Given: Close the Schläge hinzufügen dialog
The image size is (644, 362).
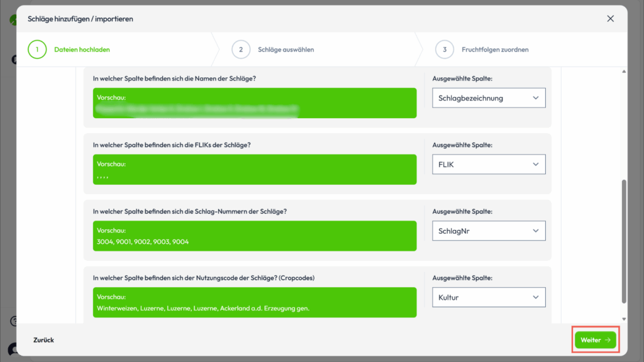Looking at the screenshot, I should 610,19.
